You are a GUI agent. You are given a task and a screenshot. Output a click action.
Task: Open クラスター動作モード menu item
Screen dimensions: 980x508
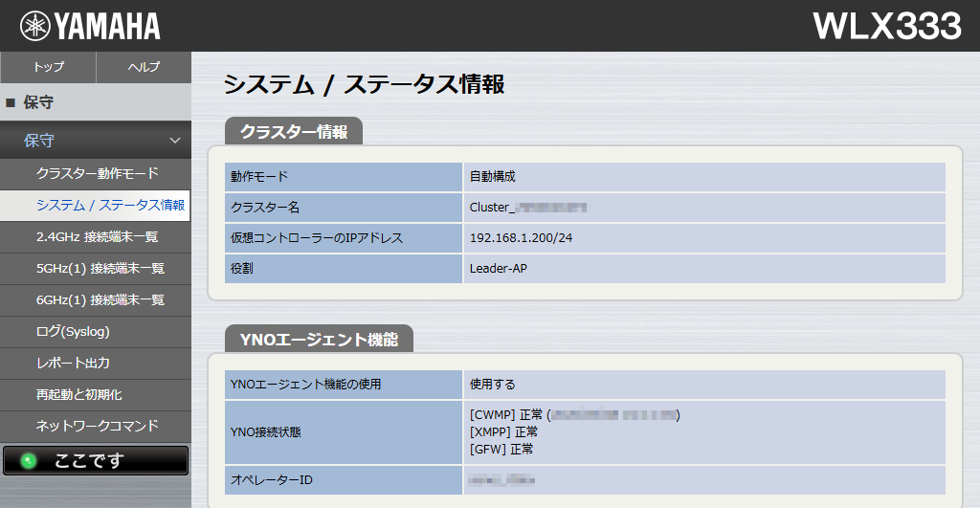pyautogui.click(x=96, y=173)
